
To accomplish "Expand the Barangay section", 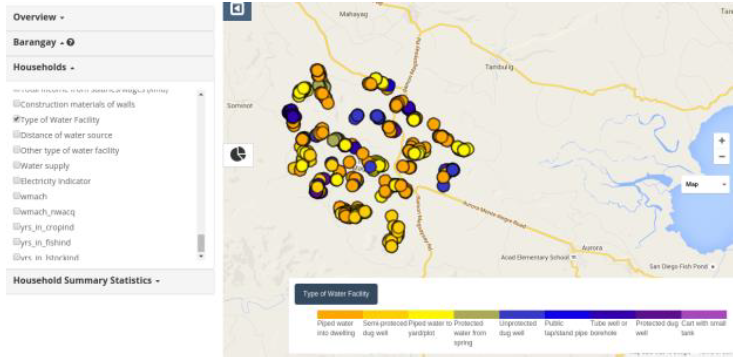I will (110, 43).
